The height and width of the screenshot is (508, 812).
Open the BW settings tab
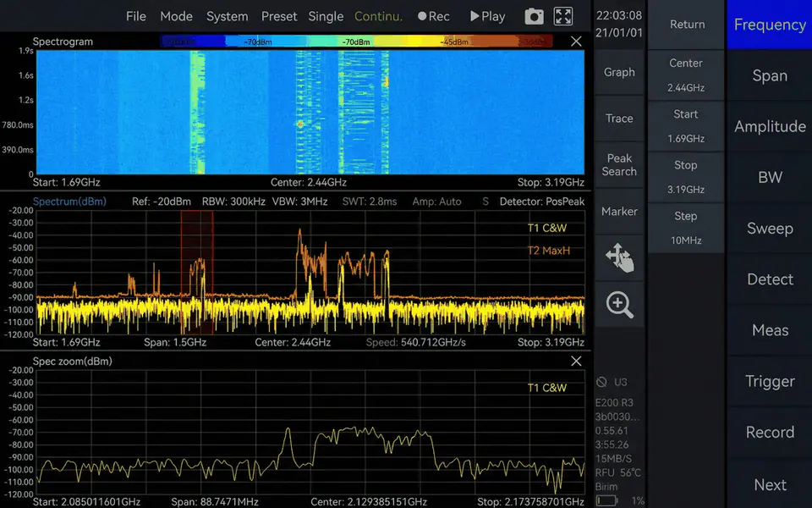click(x=770, y=177)
